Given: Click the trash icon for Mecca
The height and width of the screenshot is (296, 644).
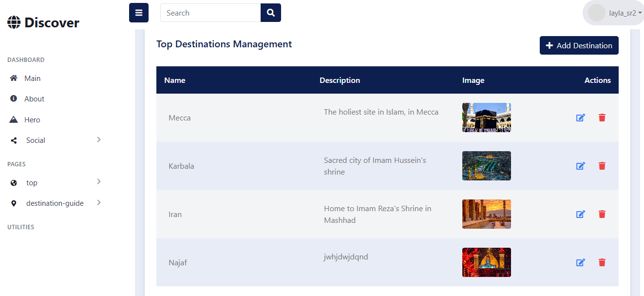Looking at the screenshot, I should click(602, 118).
